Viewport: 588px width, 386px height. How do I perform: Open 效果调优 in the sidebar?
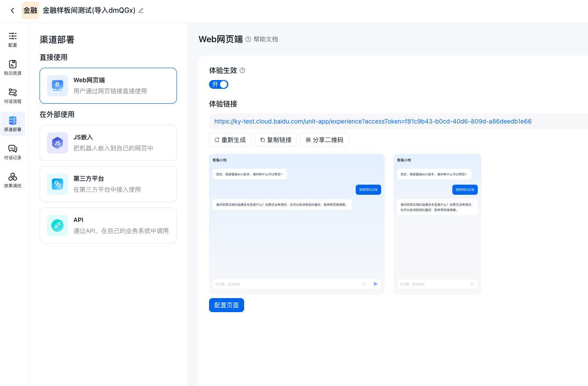tap(13, 180)
